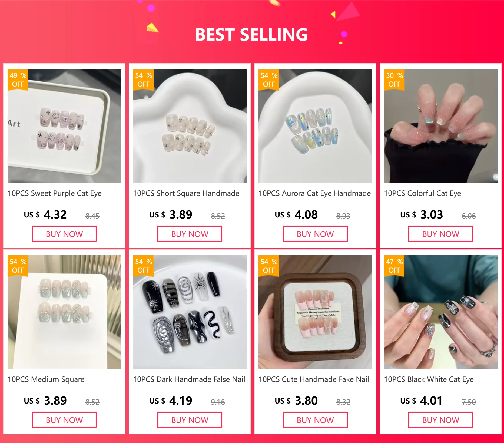Open the 10PCS Medium Square title link
This screenshot has width=504, height=443.
(x=46, y=379)
